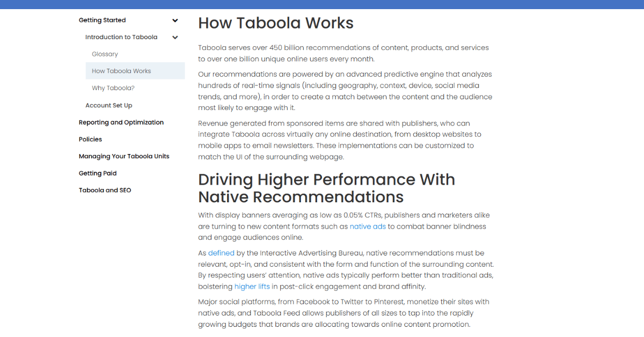This screenshot has width=644, height=337.
Task: Open Managing Your Taboola Units
Action: click(x=124, y=157)
